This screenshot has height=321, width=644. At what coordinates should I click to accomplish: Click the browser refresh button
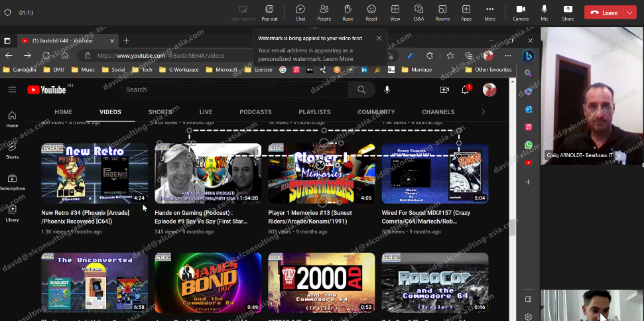46,56
